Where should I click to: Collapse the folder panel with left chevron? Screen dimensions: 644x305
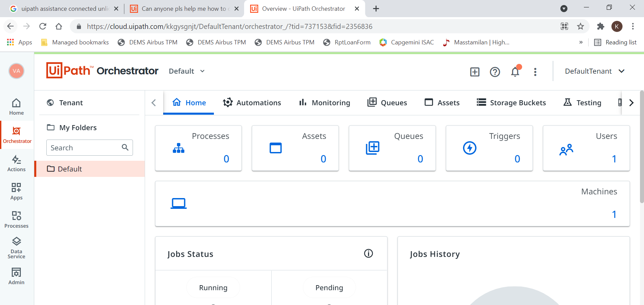154,103
